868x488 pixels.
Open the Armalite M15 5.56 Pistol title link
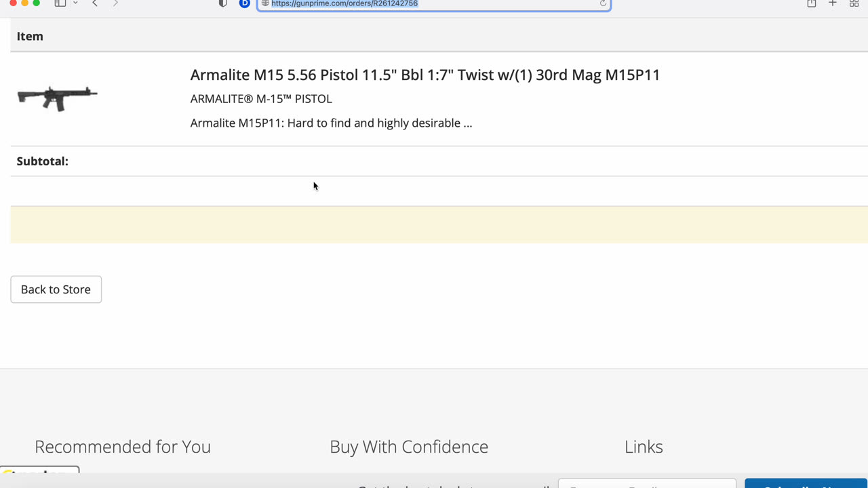click(425, 75)
